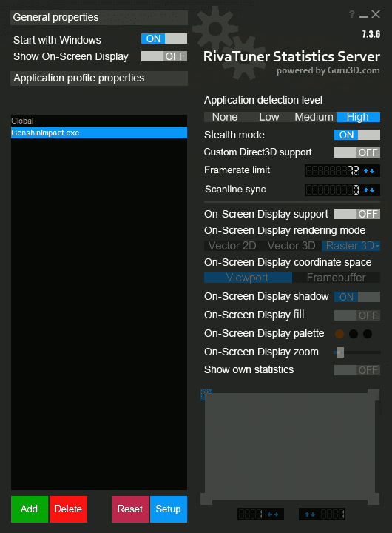Set detection level to None
Image resolution: width=392 pixels, height=533 pixels.
(225, 117)
